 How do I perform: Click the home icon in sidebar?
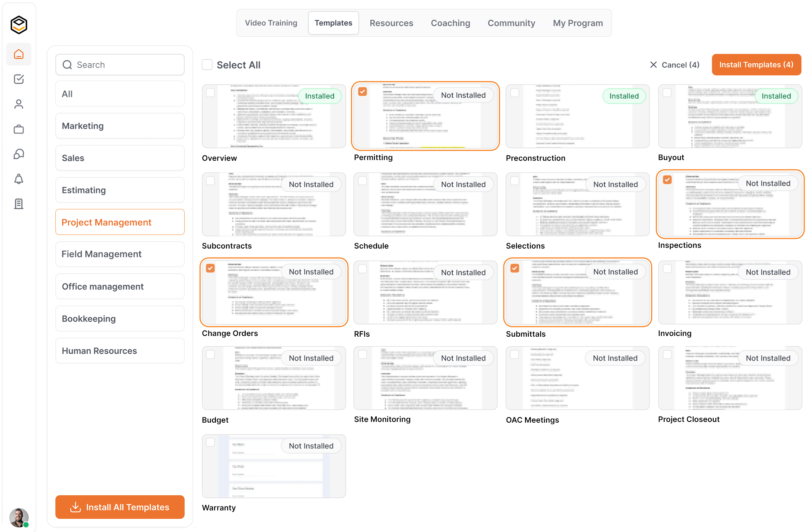(19, 54)
